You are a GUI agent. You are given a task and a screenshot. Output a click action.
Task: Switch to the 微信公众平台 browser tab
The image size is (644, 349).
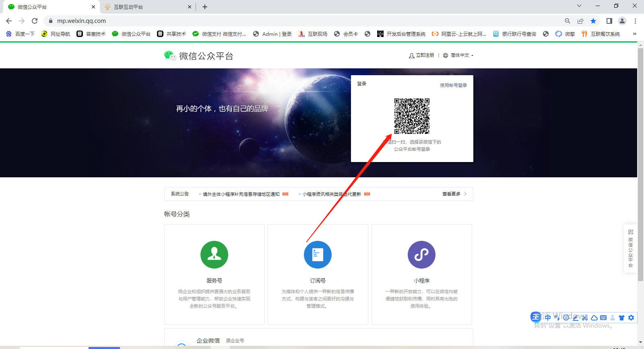(51, 7)
